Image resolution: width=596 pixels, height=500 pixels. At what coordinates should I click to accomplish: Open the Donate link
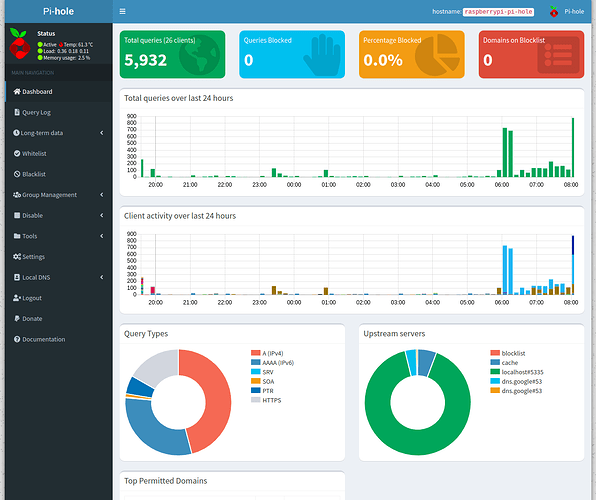[x=59, y=319]
